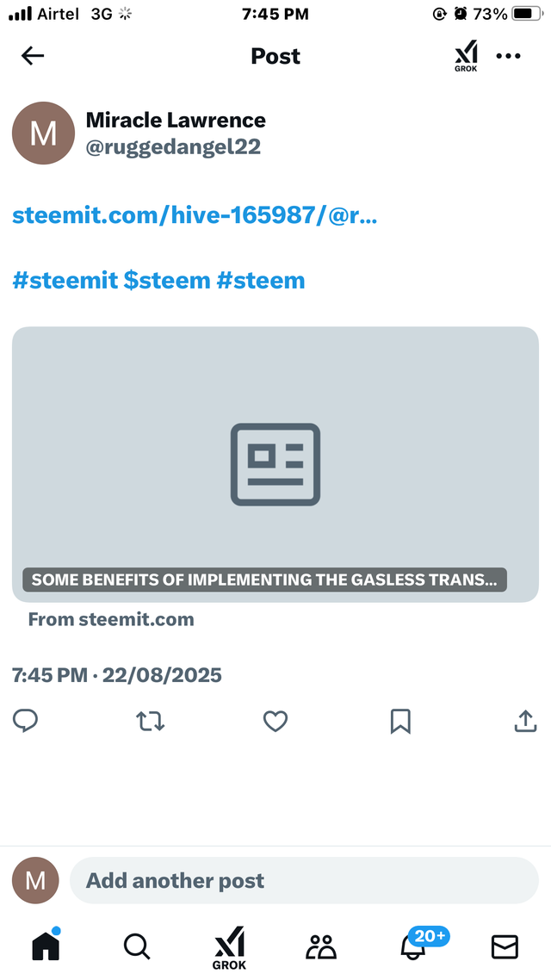Image resolution: width=551 pixels, height=980 pixels.
Task: Tap the #steemit hashtag
Action: click(x=65, y=281)
